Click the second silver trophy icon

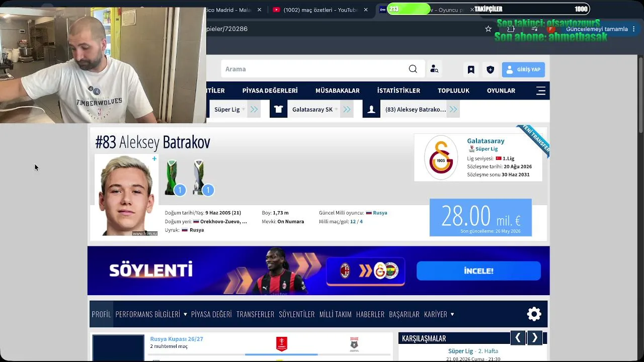coord(199,176)
